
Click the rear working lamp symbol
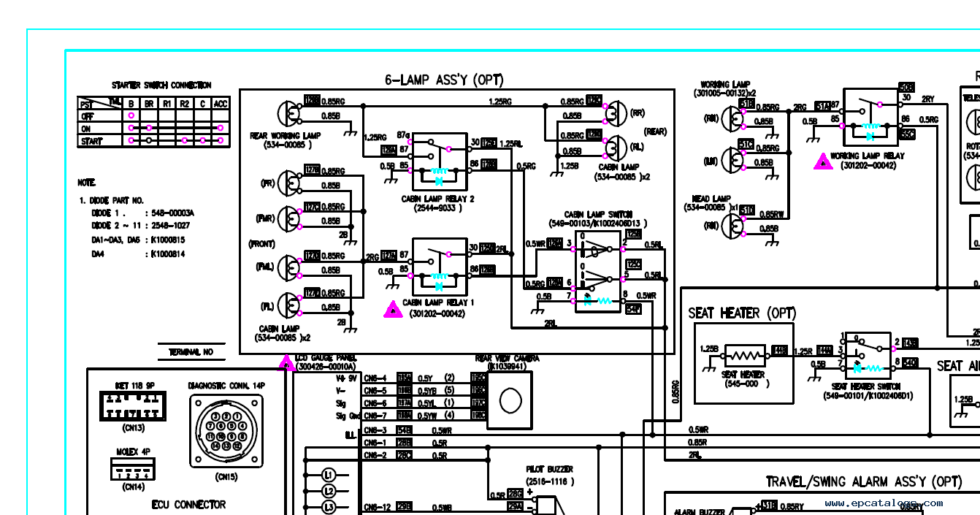[291, 114]
